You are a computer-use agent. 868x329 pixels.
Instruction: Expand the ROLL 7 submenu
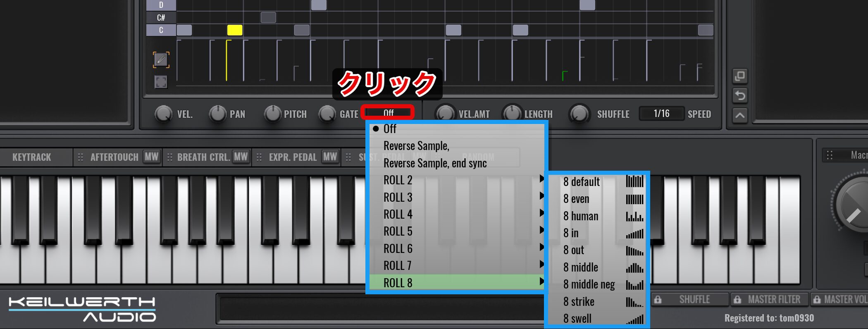click(457, 266)
